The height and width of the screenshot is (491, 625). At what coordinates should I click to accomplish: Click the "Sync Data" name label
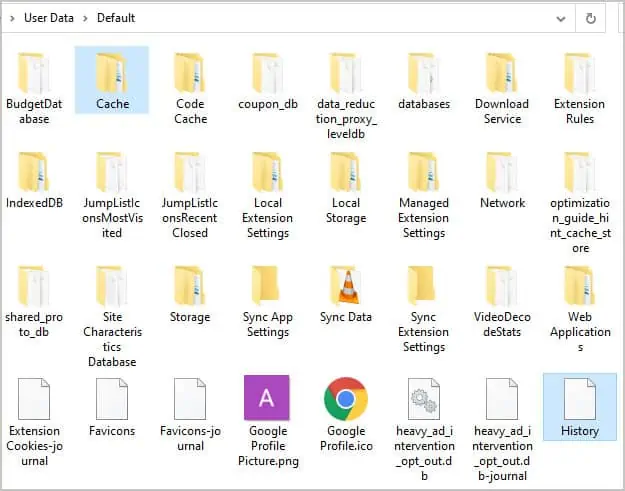[346, 317]
